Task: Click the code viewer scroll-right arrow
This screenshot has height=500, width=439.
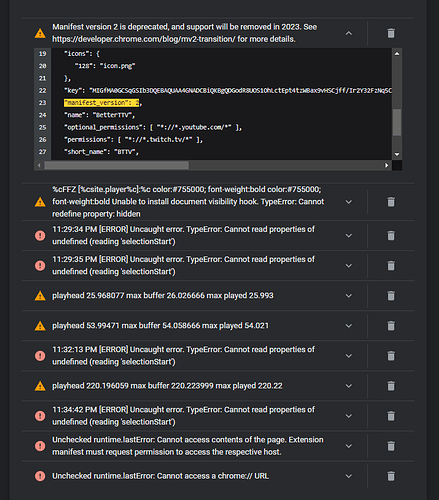Action: click(387, 165)
